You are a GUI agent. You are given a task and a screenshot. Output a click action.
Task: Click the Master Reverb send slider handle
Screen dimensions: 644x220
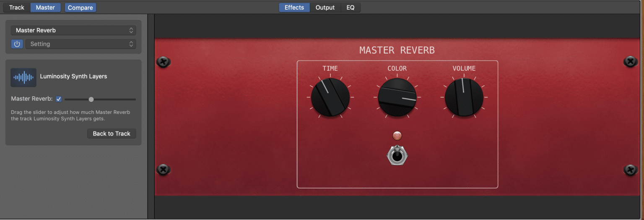[91, 100]
